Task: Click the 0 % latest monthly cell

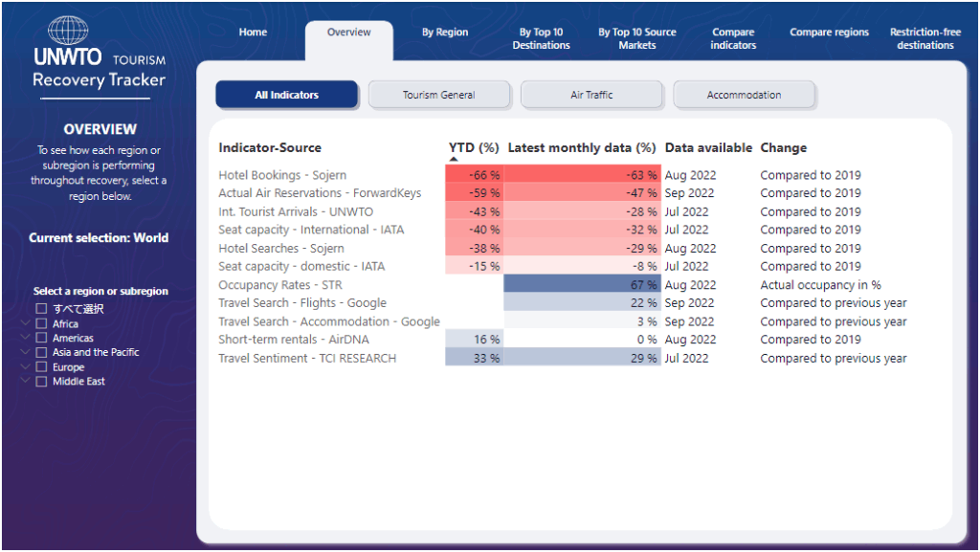Action: 583,339
